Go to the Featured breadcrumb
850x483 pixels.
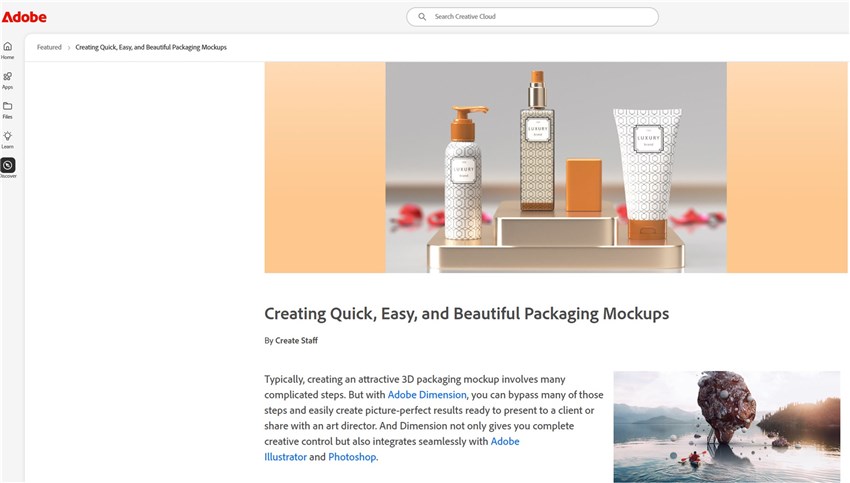(49, 47)
